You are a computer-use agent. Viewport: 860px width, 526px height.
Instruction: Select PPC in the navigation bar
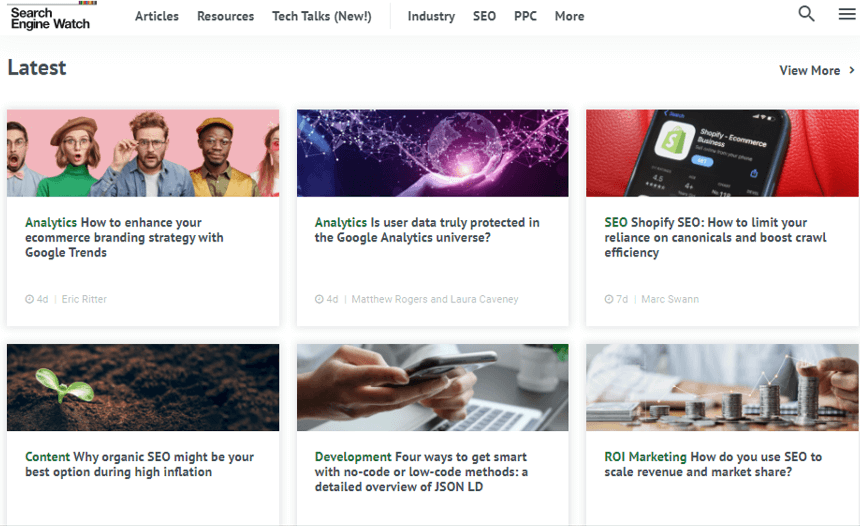(525, 16)
